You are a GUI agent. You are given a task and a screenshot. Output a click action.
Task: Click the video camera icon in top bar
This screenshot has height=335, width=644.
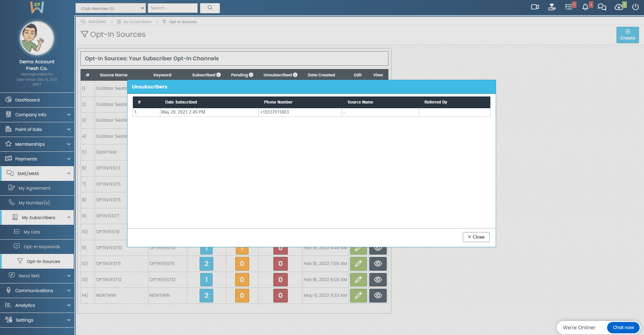pyautogui.click(x=535, y=7)
